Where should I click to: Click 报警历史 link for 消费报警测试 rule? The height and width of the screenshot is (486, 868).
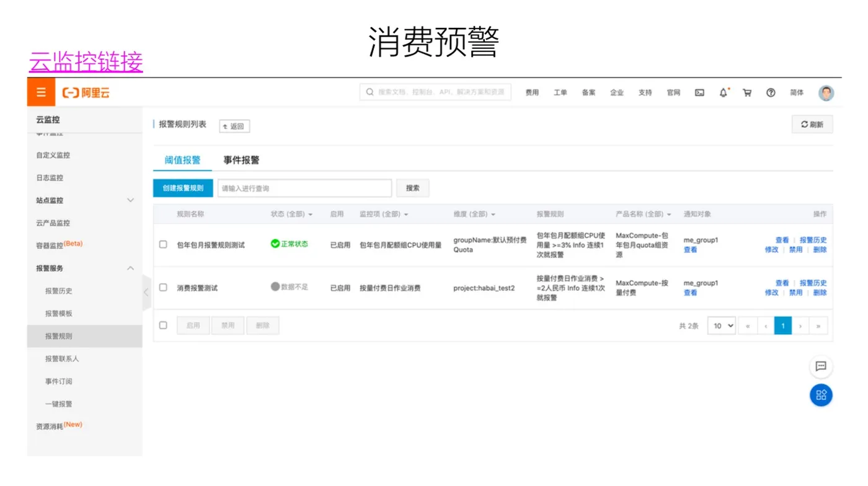click(813, 283)
